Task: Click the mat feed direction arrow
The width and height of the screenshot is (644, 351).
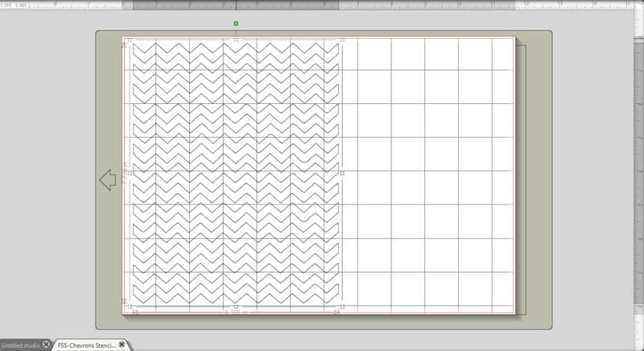Action: (x=107, y=180)
